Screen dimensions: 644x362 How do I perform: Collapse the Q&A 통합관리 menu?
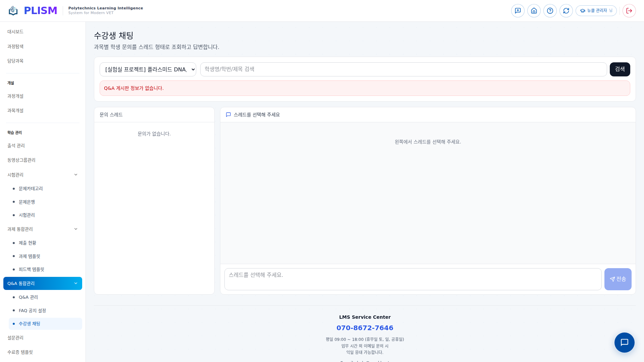tap(76, 283)
